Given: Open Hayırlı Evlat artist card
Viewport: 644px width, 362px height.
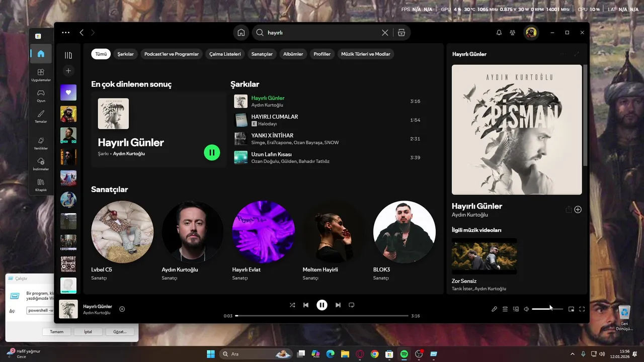Looking at the screenshot, I should coord(263,241).
